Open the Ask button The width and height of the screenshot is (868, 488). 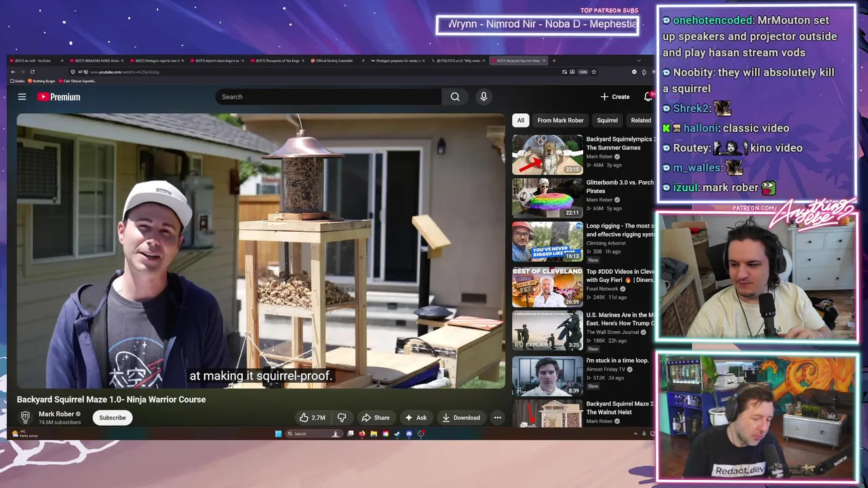416,418
